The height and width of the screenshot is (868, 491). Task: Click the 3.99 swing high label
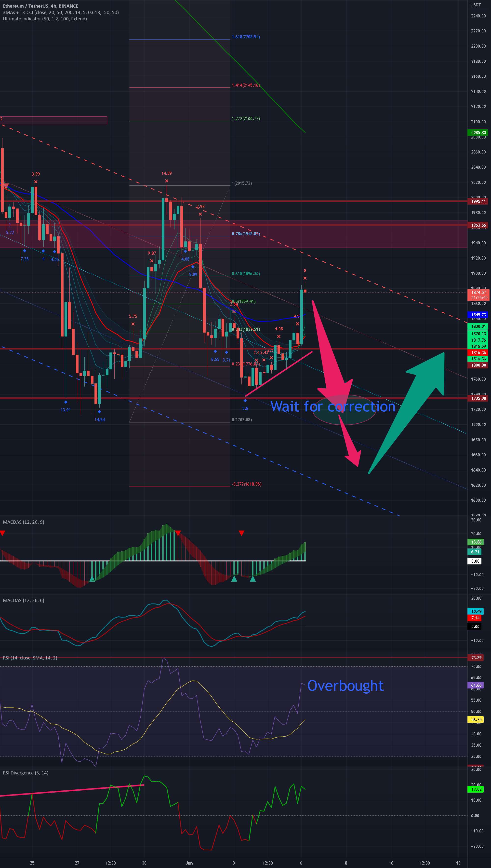pos(36,174)
